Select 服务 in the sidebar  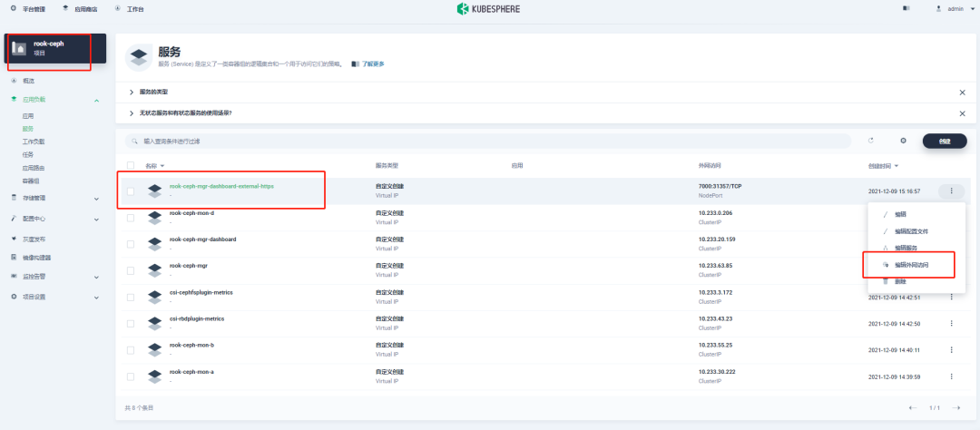27,129
